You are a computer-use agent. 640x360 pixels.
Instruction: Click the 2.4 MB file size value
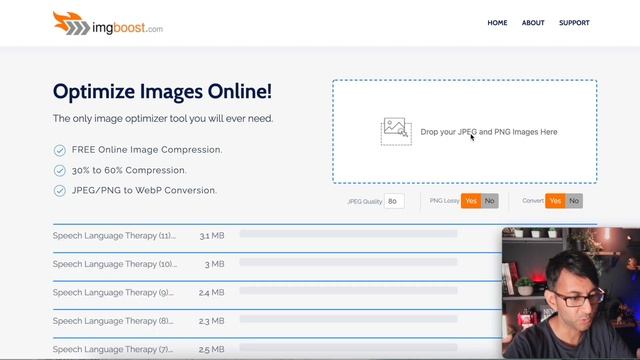click(211, 293)
